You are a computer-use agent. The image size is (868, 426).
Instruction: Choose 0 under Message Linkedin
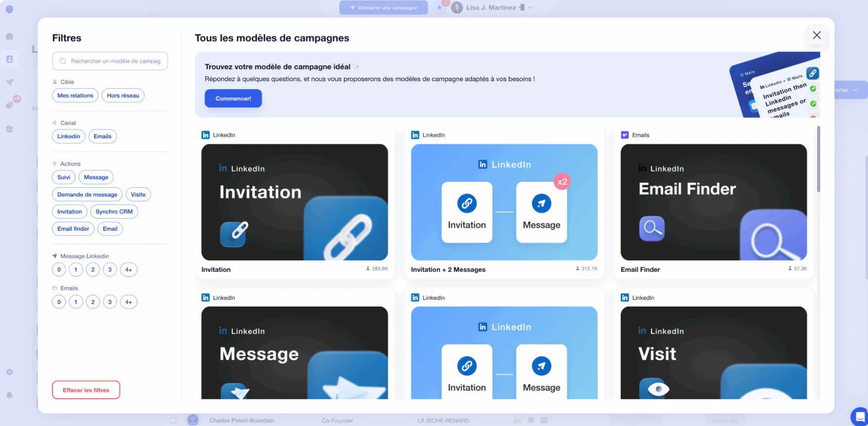point(59,269)
